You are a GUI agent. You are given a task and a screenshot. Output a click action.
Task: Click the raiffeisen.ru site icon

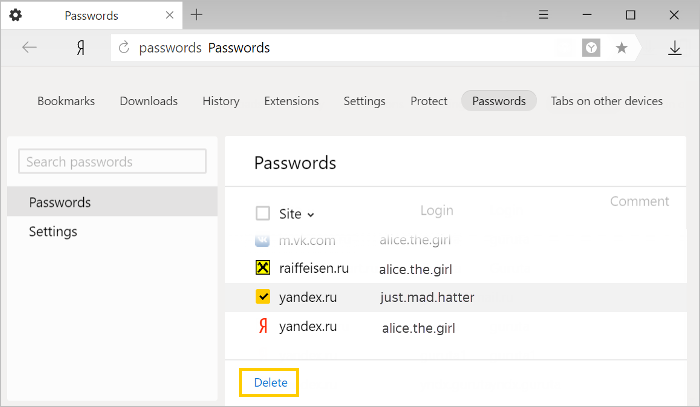click(262, 268)
